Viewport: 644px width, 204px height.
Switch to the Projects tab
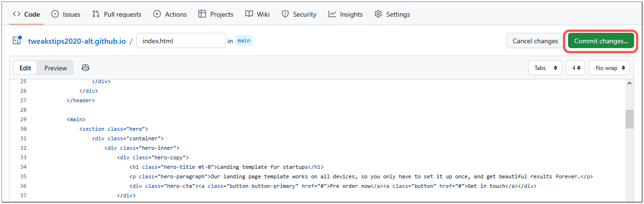click(x=216, y=14)
